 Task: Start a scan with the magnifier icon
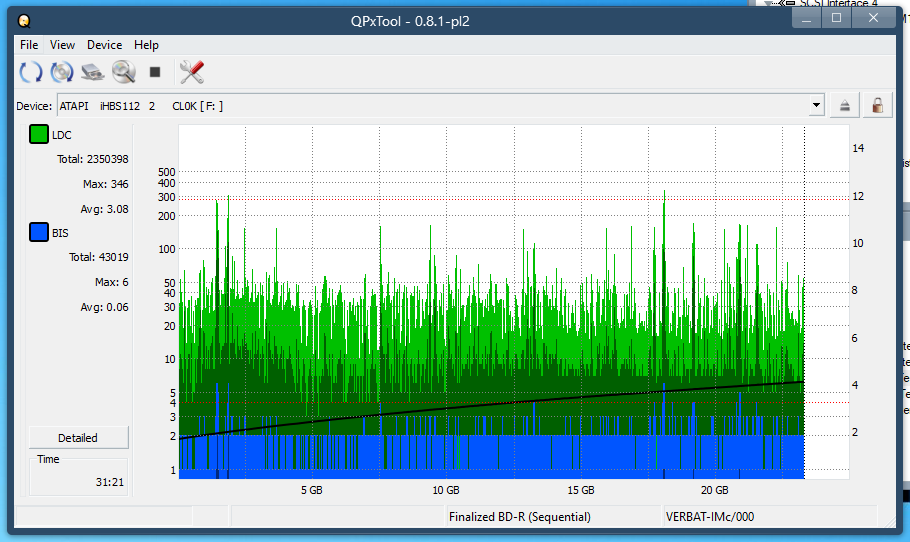point(123,72)
